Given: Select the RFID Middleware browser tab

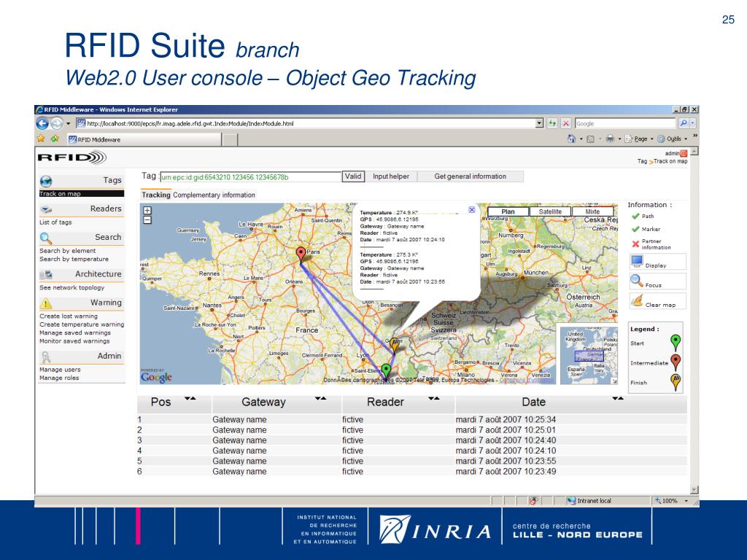Looking at the screenshot, I should coord(144,139).
